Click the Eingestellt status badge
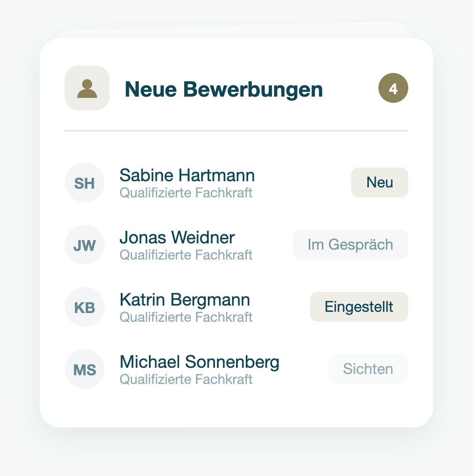The width and height of the screenshot is (473, 476). (x=359, y=307)
